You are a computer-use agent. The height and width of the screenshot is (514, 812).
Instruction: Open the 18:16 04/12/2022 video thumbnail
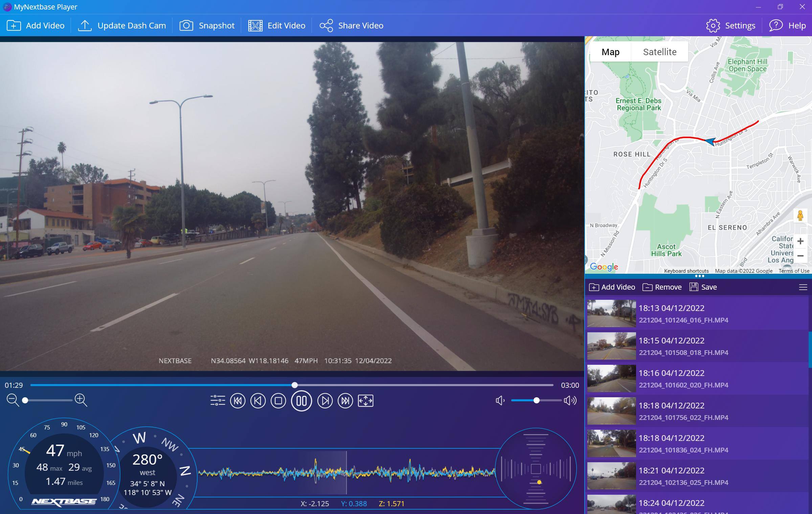click(611, 378)
